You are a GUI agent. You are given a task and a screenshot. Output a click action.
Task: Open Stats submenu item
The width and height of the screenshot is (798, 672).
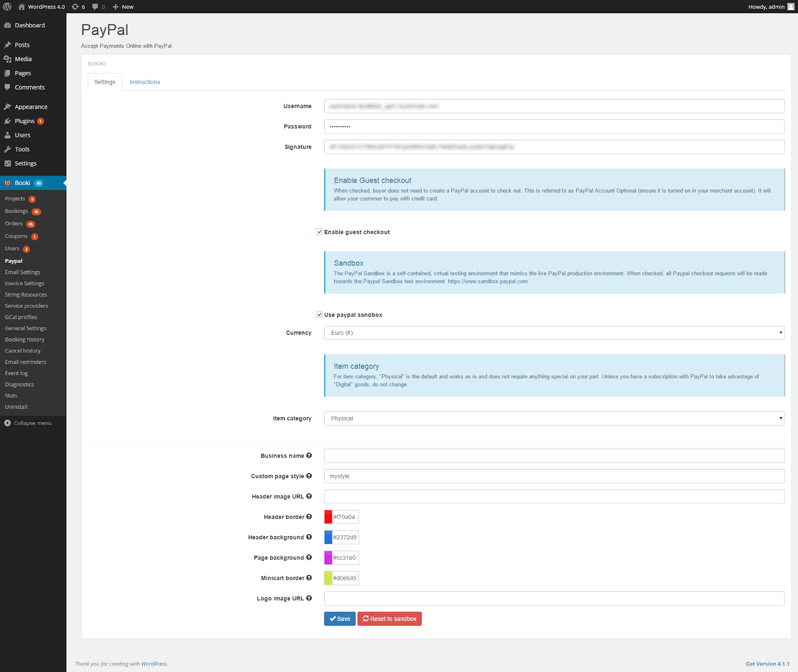coord(11,396)
